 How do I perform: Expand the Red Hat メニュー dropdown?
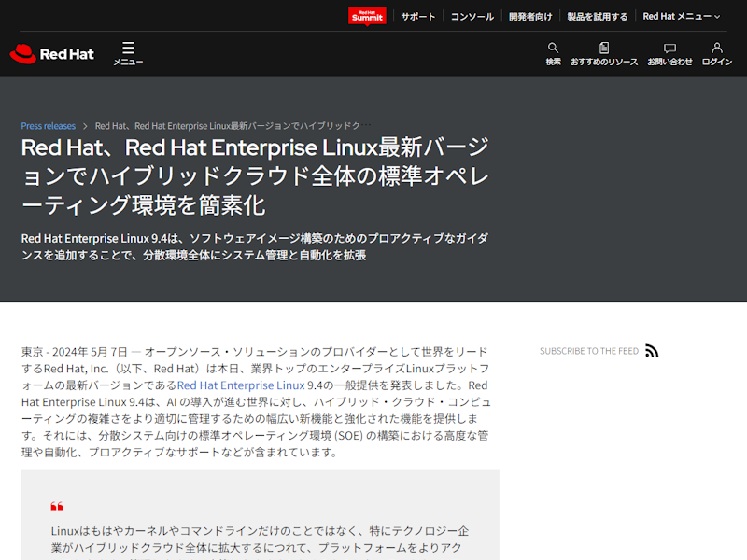coord(682,17)
